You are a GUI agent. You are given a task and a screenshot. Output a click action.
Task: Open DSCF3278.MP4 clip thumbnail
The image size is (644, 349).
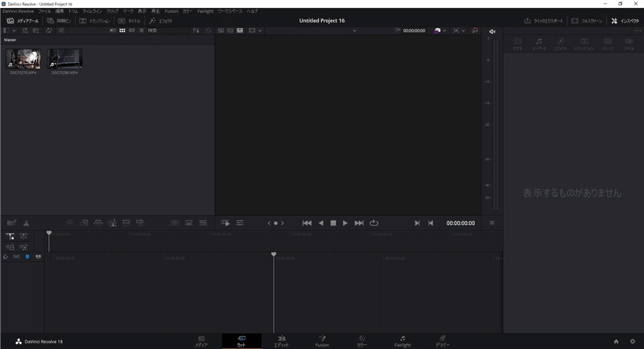click(x=23, y=59)
